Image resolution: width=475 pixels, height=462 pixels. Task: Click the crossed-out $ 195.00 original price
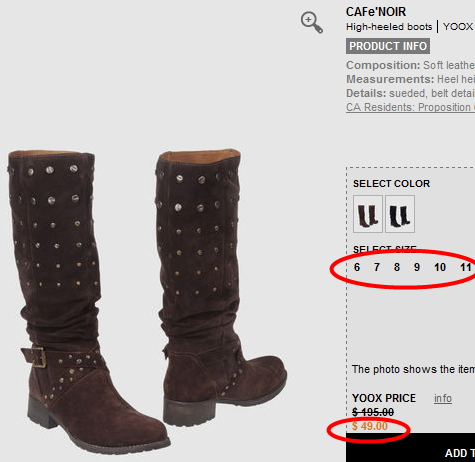click(x=373, y=412)
